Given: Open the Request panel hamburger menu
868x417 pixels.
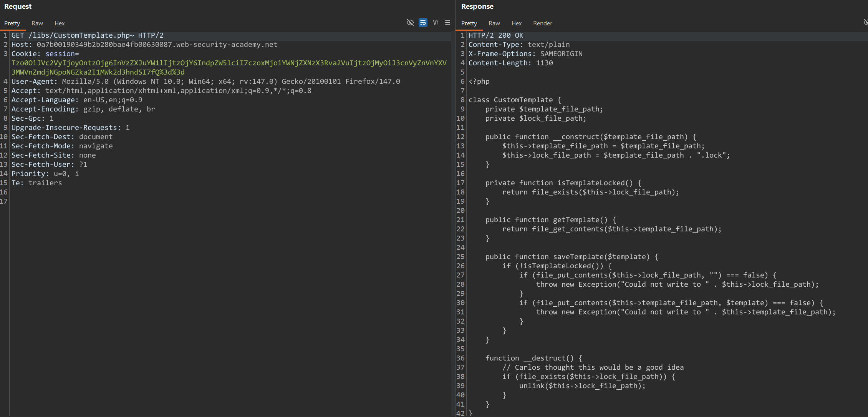Looking at the screenshot, I should [x=447, y=23].
